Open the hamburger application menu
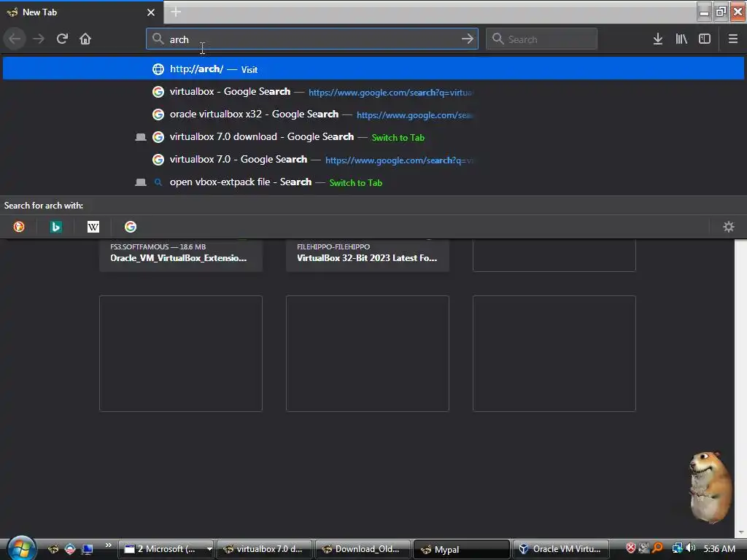Image resolution: width=747 pixels, height=560 pixels. click(733, 39)
